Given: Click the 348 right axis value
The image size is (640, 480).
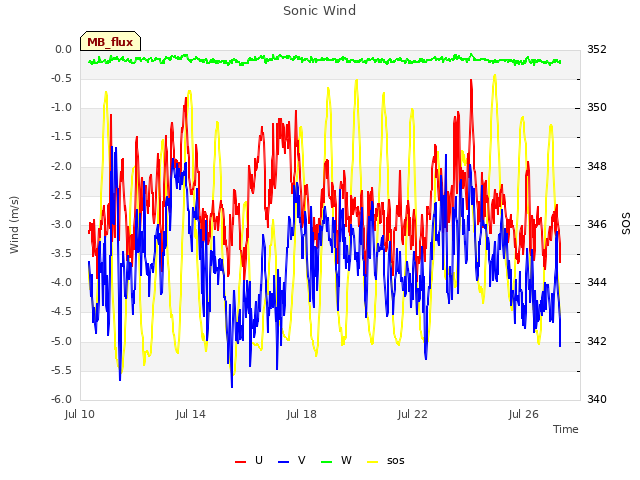Looking at the screenshot, I should [597, 166].
